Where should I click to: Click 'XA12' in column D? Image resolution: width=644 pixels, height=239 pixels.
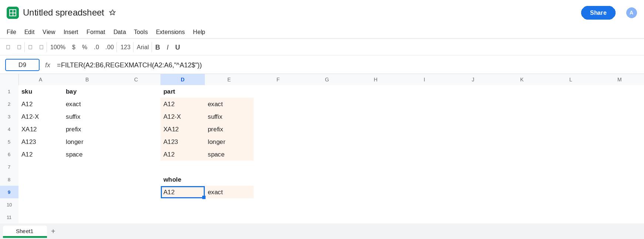[183, 129]
